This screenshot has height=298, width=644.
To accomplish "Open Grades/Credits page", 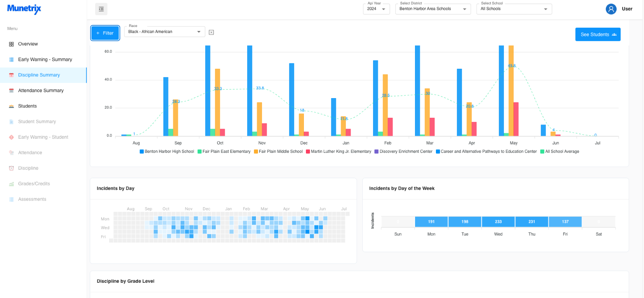I will coord(34,184).
